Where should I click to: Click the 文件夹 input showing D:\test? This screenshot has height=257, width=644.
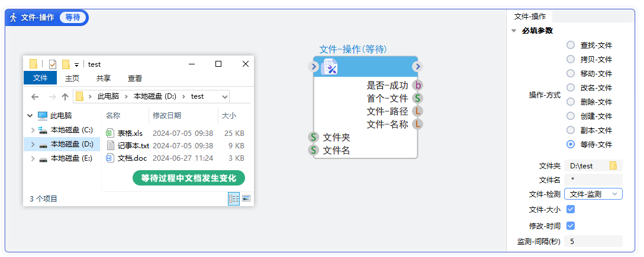click(x=594, y=165)
